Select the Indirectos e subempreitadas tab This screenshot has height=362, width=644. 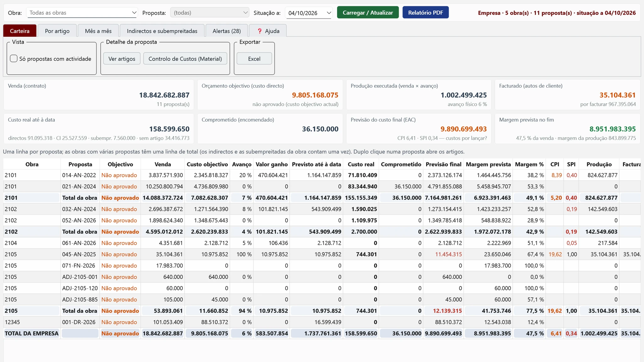[x=162, y=31]
